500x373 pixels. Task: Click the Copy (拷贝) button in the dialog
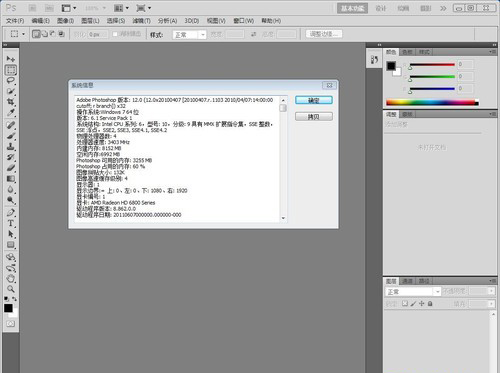click(314, 117)
